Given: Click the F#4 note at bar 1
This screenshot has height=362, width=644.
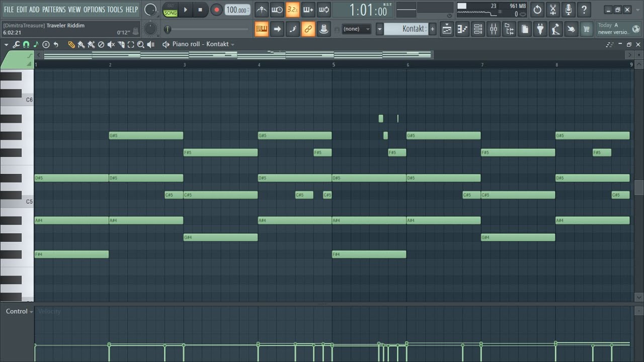Looking at the screenshot, I should (x=71, y=254).
